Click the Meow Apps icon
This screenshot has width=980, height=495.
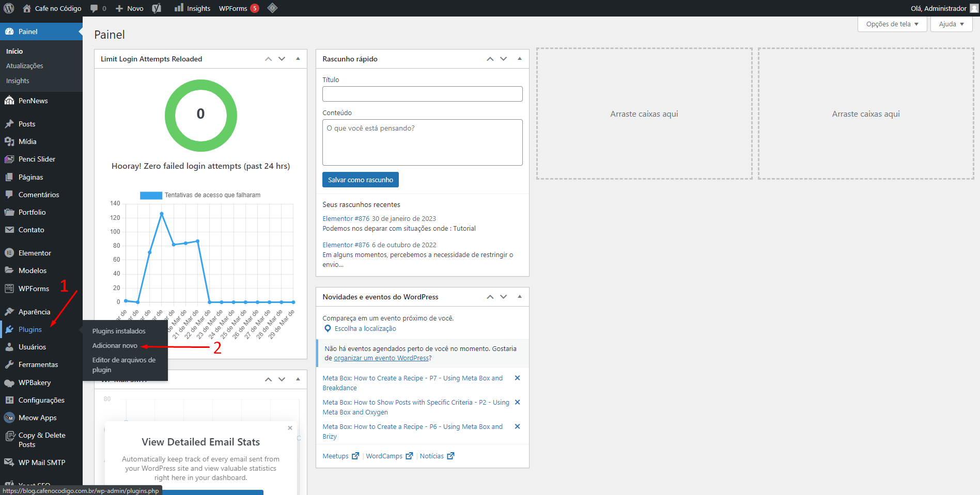pyautogui.click(x=9, y=418)
